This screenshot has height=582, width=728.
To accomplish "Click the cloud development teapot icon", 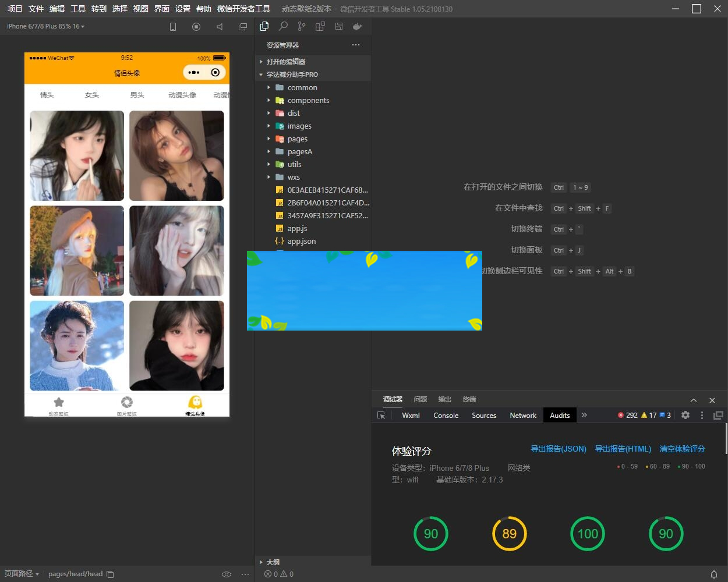I will pyautogui.click(x=357, y=26).
